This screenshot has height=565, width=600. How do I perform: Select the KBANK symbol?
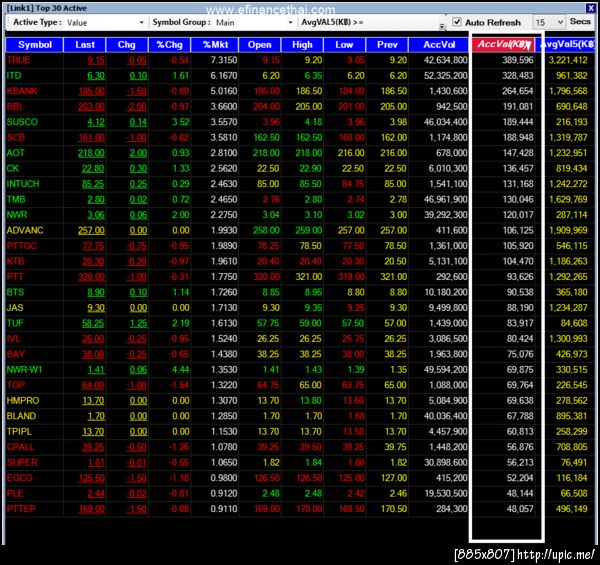[x=22, y=91]
